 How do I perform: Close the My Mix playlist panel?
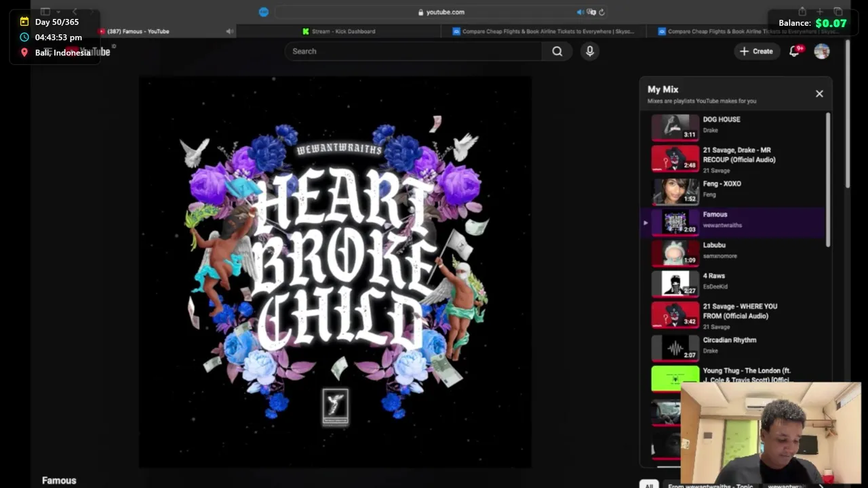(819, 94)
